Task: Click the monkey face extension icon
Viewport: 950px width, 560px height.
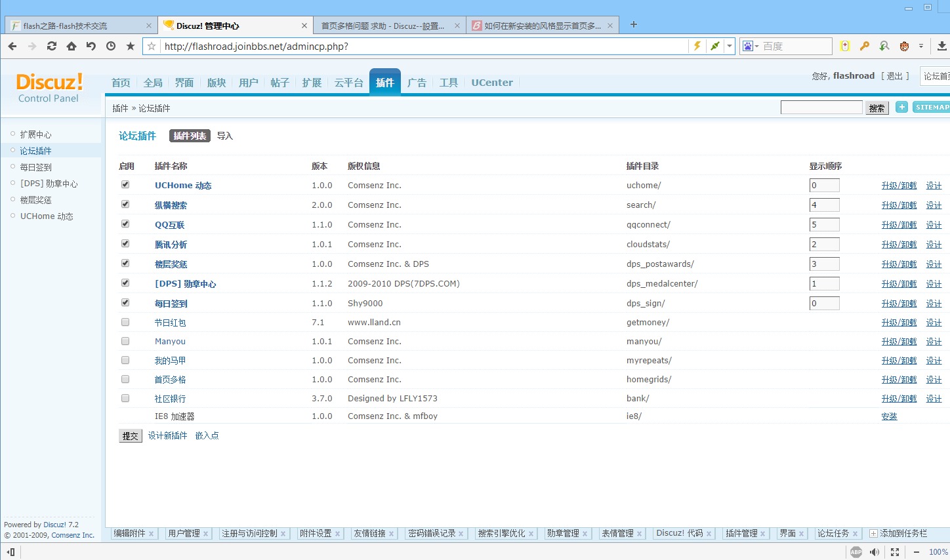Action: coord(904,46)
